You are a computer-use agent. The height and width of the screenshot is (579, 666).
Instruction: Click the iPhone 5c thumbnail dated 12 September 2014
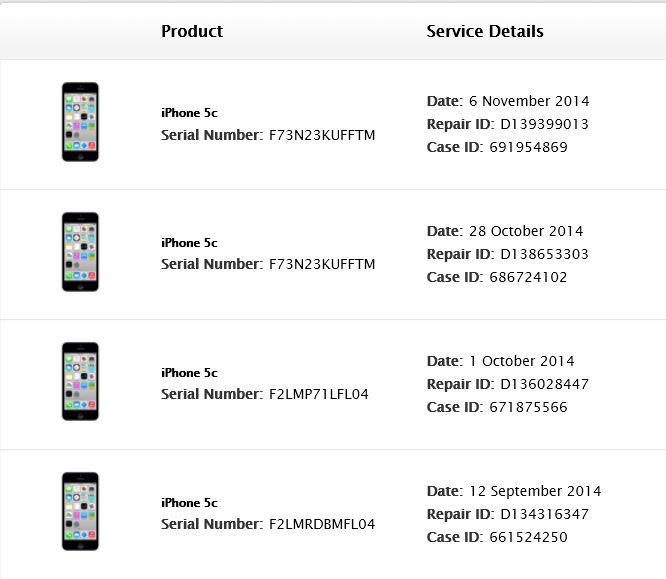tap(80, 511)
